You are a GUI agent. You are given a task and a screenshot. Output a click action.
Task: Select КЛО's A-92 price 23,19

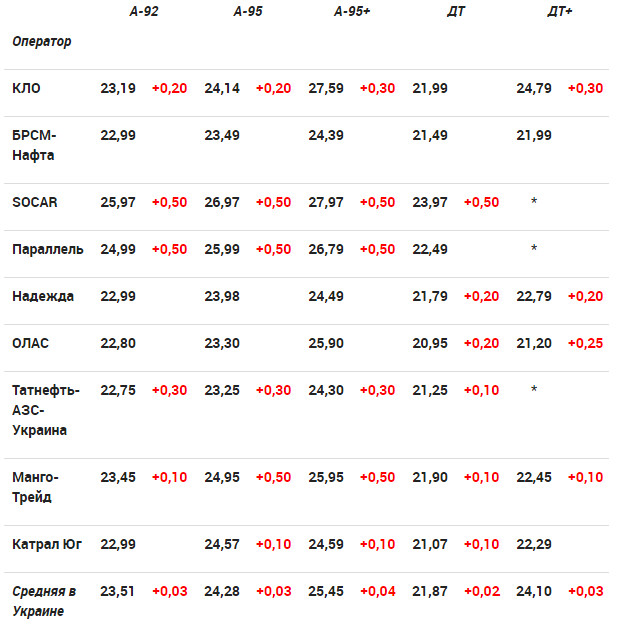click(118, 88)
